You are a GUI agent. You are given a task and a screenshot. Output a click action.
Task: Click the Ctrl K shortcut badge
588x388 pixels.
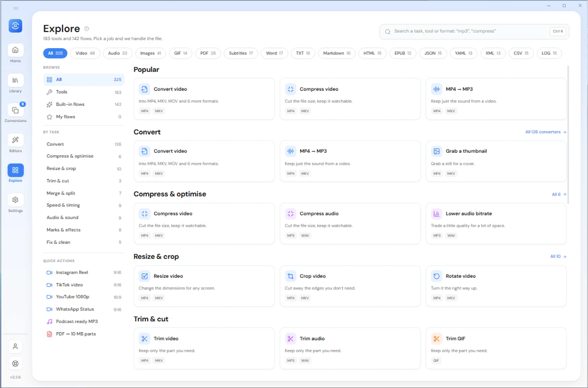[x=558, y=31]
